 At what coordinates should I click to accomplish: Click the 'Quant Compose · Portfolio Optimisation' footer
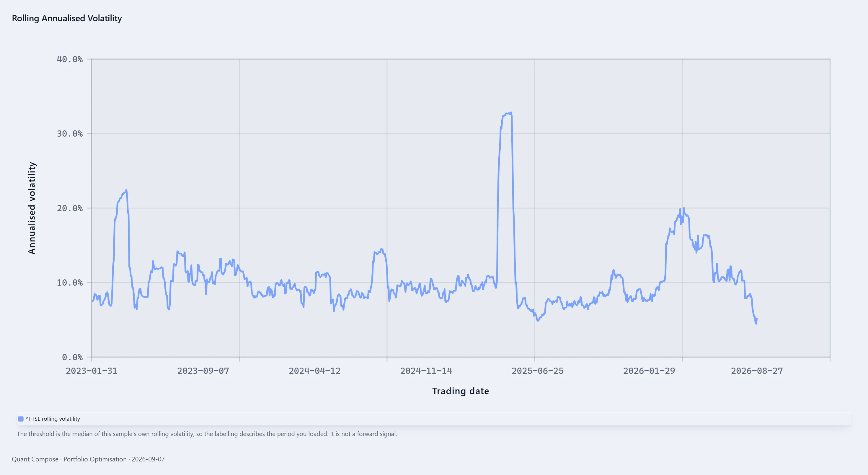pos(88,459)
